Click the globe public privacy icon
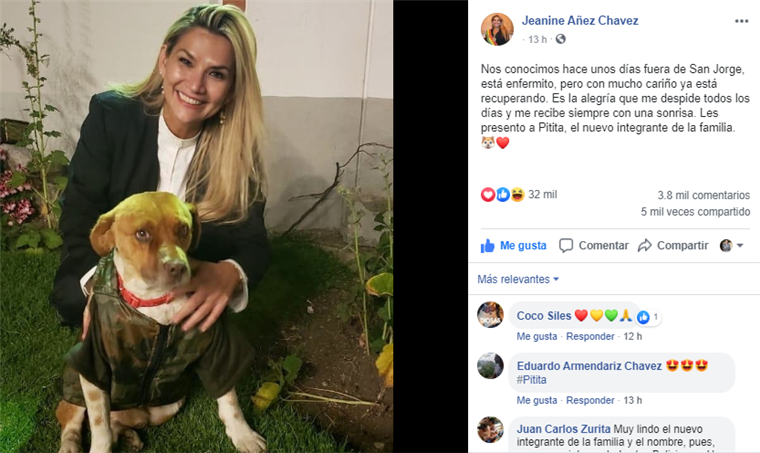Viewport: 760px width, 453px height. [560, 39]
